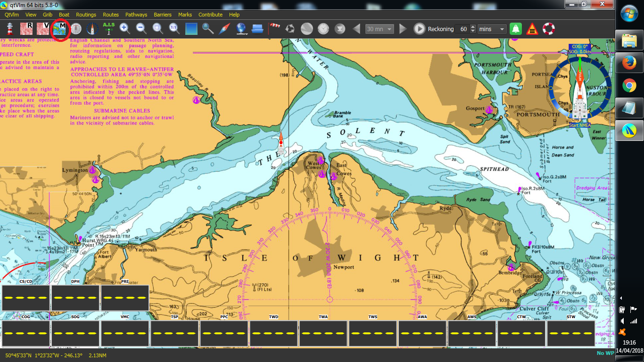This screenshot has width=644, height=362.
Task: Click the highlighted M chart icon
Action: 60,29
